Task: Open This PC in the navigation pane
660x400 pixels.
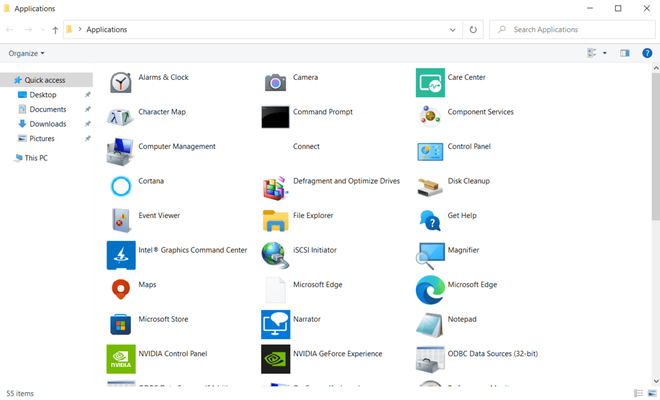Action: [x=35, y=158]
